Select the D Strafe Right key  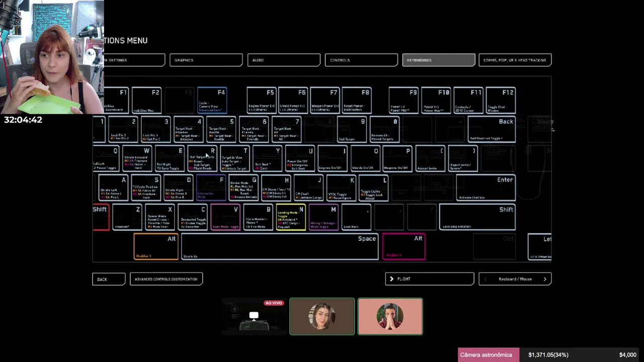point(179,188)
